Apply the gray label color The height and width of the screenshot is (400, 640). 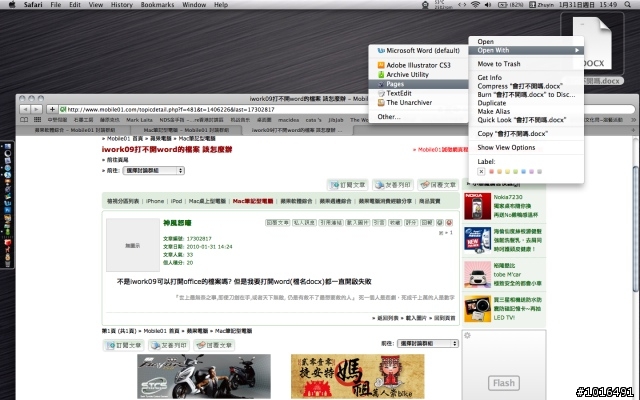click(x=540, y=171)
